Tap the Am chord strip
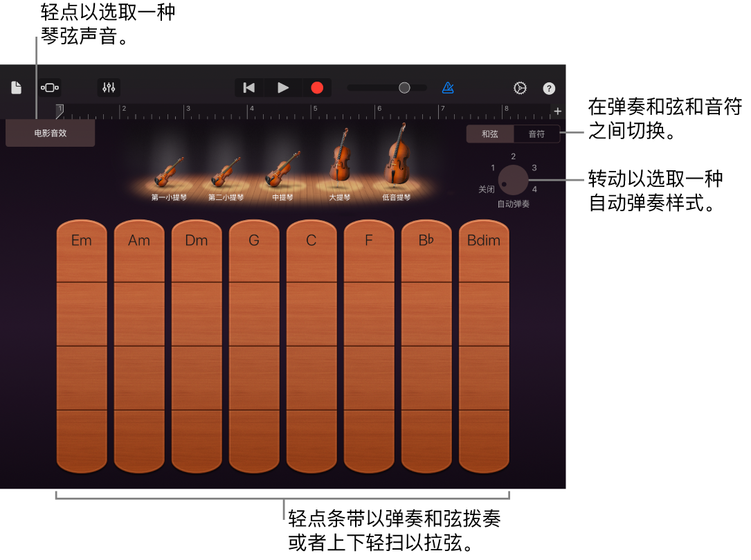This screenshot has width=751, height=560. coord(139,346)
